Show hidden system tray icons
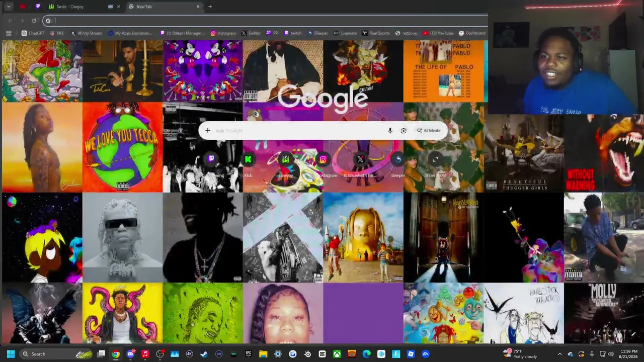644x362 pixels. (x=559, y=354)
